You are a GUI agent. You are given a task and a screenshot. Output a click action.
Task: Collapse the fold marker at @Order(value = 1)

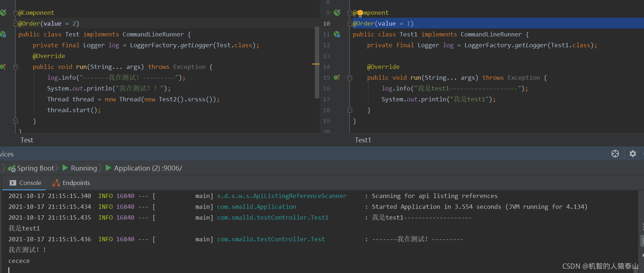(350, 23)
